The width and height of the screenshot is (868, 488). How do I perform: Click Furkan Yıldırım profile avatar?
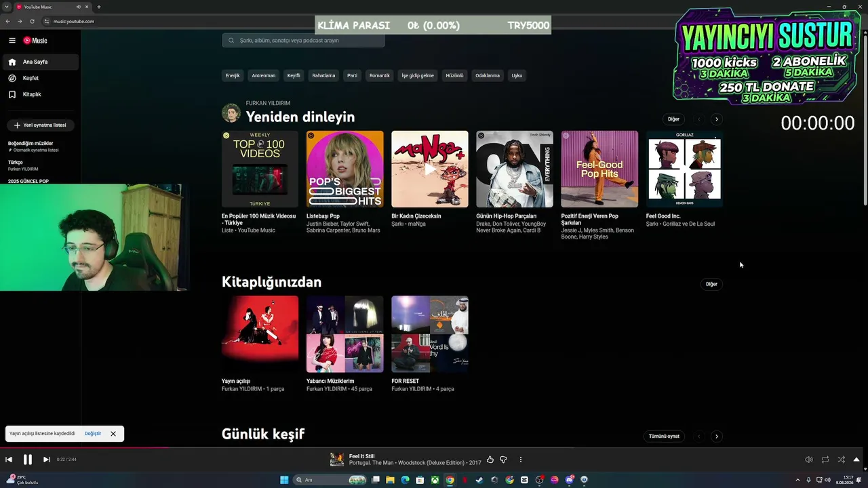tap(231, 113)
